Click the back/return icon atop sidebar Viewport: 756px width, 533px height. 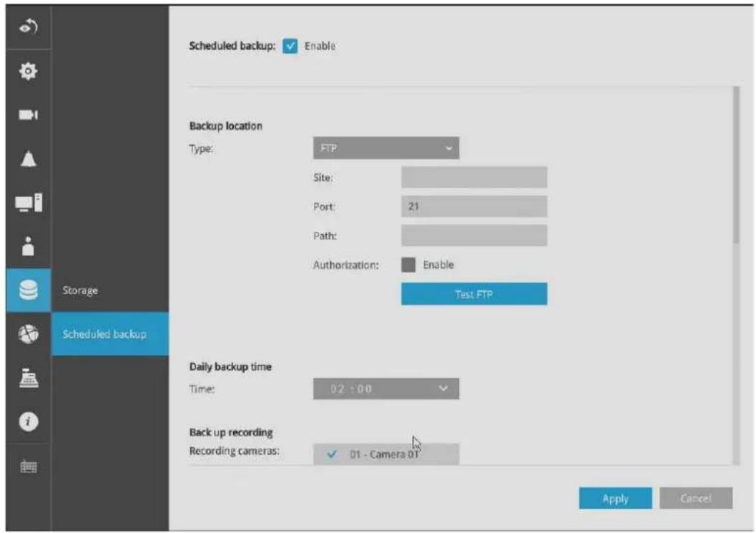point(29,26)
